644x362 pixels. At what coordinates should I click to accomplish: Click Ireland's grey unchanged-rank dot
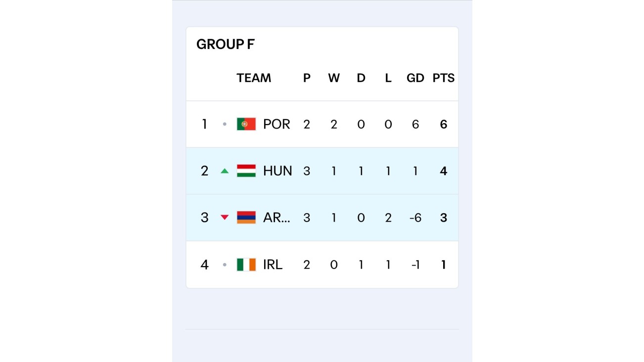(225, 265)
